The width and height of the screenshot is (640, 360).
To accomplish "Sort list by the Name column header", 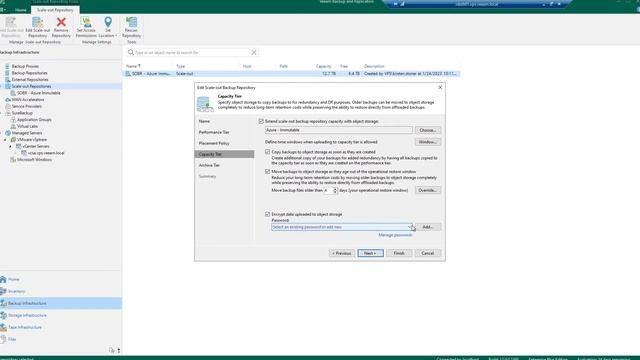I will [x=133, y=66].
